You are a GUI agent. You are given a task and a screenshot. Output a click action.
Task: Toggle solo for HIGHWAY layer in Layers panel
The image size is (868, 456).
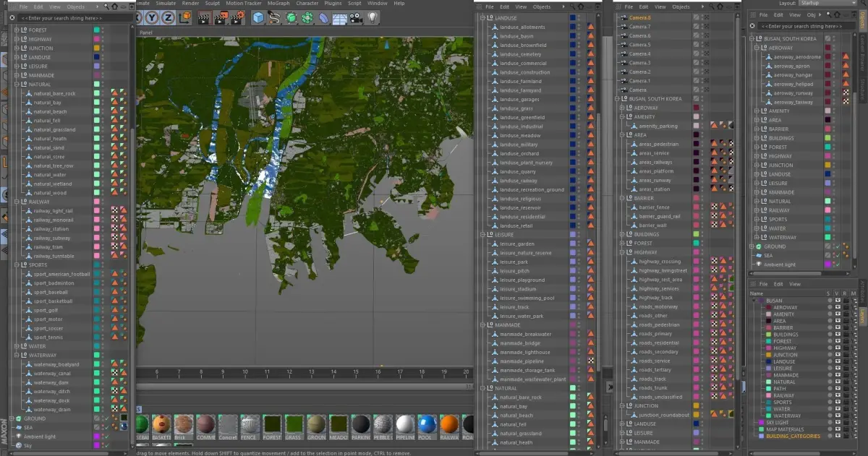(829, 348)
